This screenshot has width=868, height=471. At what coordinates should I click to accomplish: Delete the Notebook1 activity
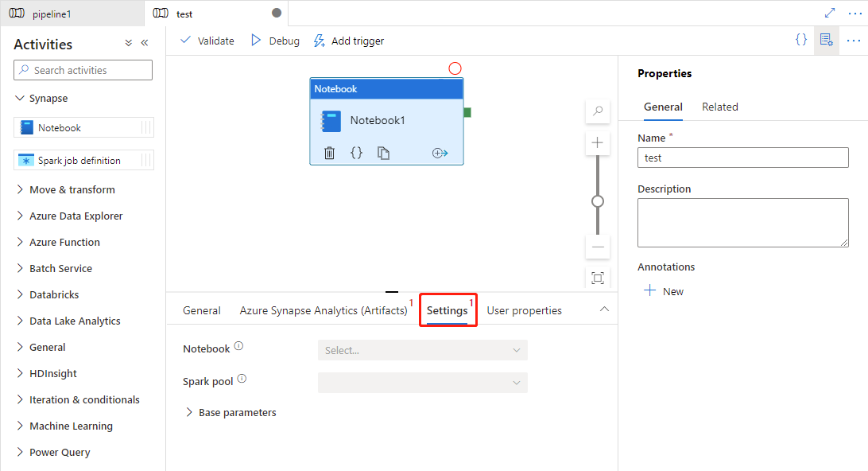pos(329,152)
